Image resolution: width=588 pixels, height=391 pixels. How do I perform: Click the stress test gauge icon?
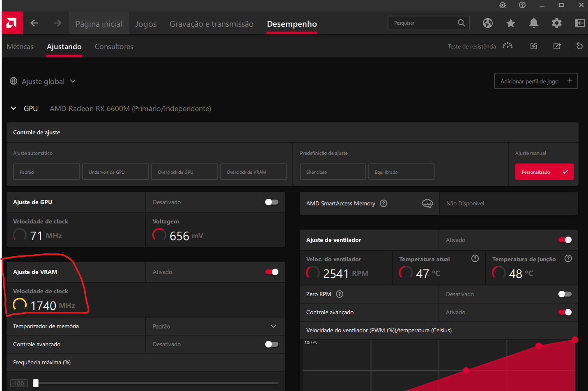(508, 46)
